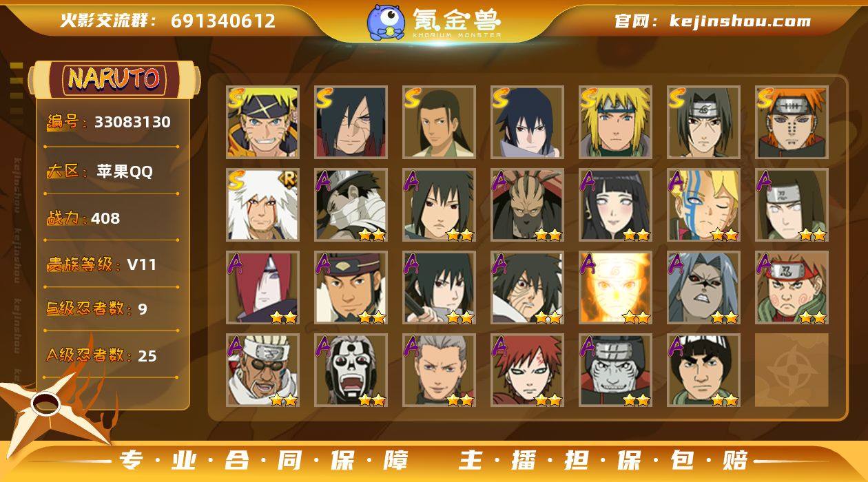
Task: Select the Hinata A-rank portrait
Action: click(x=616, y=205)
